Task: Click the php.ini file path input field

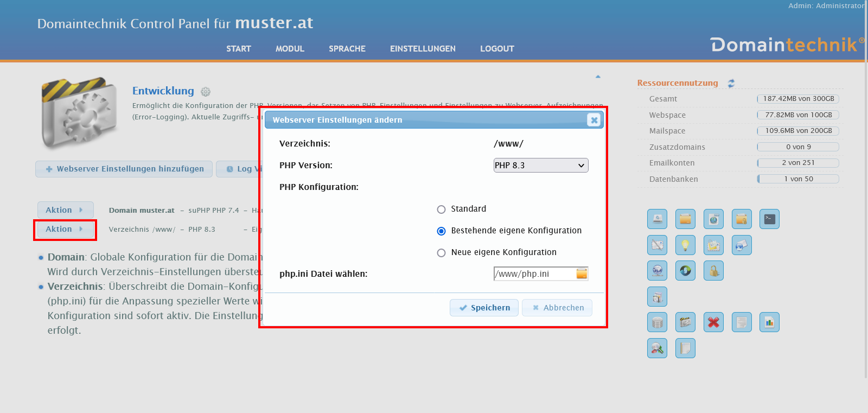Action: click(x=533, y=274)
